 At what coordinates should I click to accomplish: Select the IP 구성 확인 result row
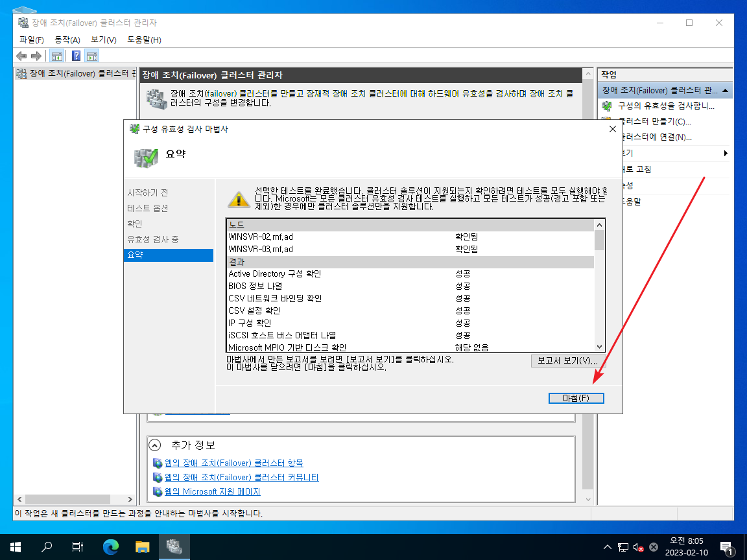410,323
